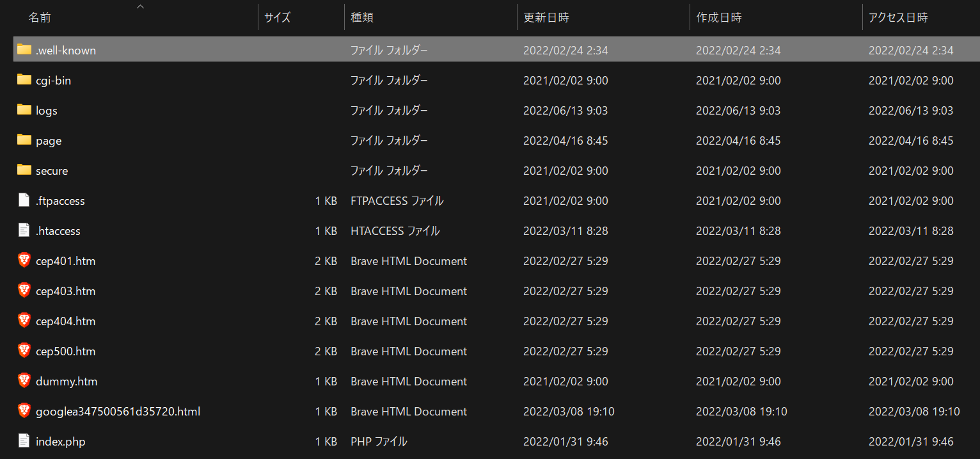Select the .htaccess file name
The width and height of the screenshot is (980, 459).
(58, 230)
